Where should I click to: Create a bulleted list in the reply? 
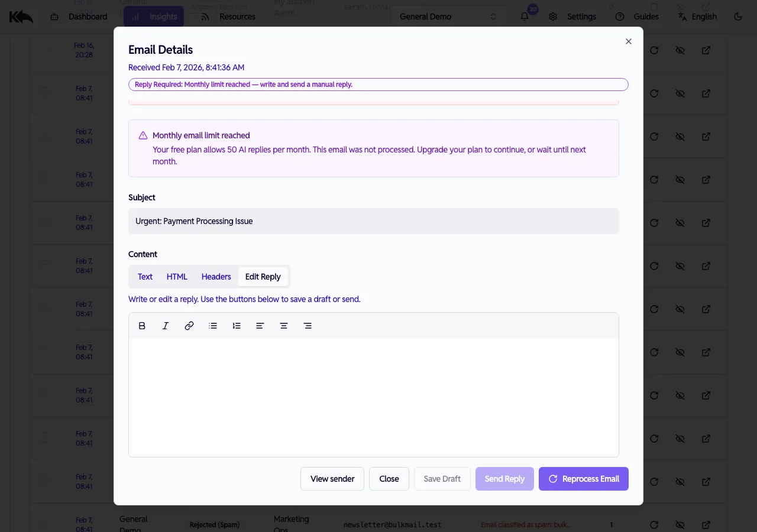coord(213,326)
